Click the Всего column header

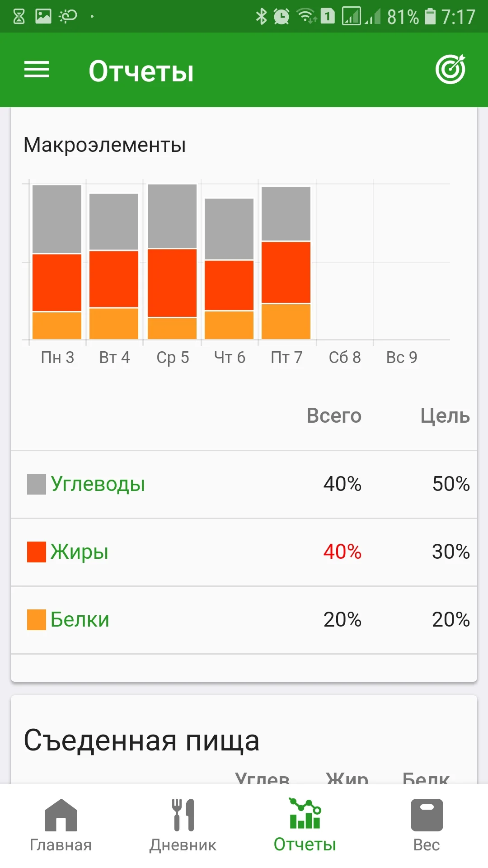(334, 416)
